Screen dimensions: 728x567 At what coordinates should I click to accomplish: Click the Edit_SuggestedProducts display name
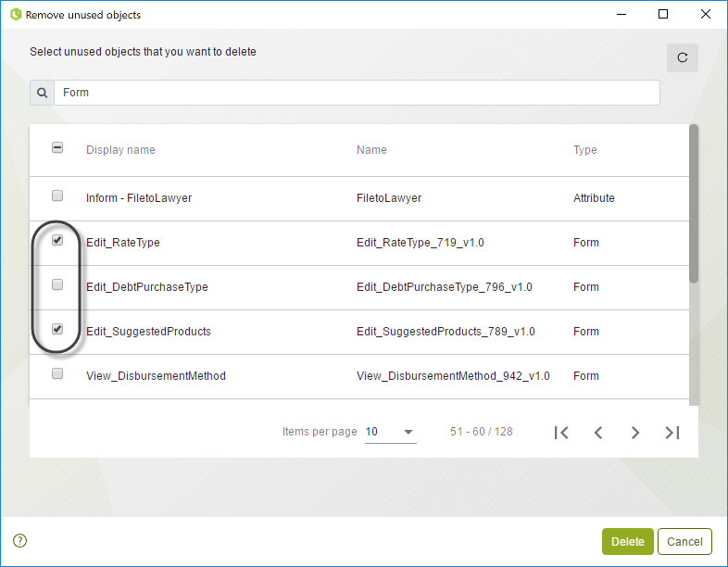[148, 332]
